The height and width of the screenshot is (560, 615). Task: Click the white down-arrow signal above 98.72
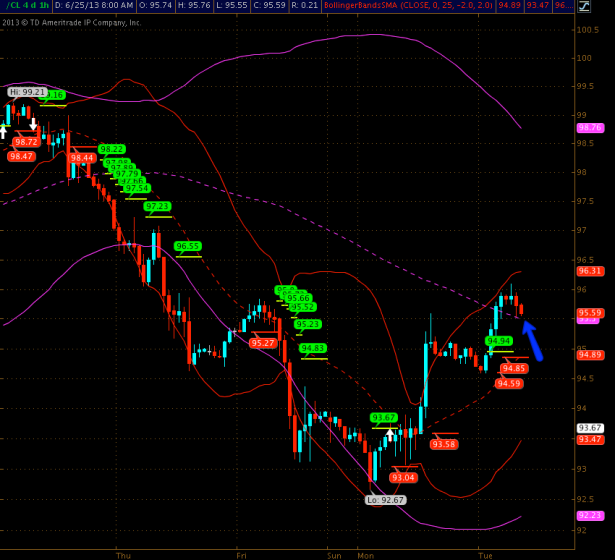pyautogui.click(x=33, y=124)
